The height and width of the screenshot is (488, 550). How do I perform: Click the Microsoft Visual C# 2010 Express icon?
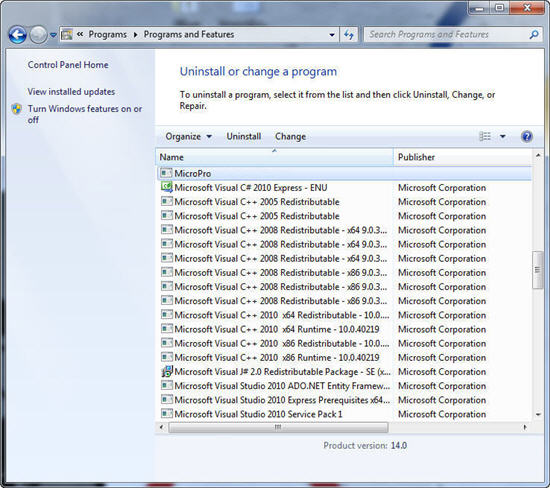[167, 187]
